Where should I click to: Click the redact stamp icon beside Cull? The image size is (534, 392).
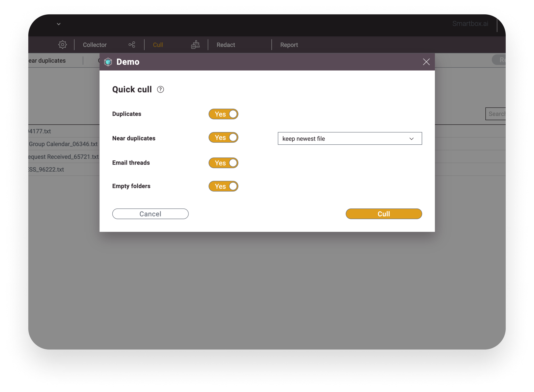pos(195,45)
